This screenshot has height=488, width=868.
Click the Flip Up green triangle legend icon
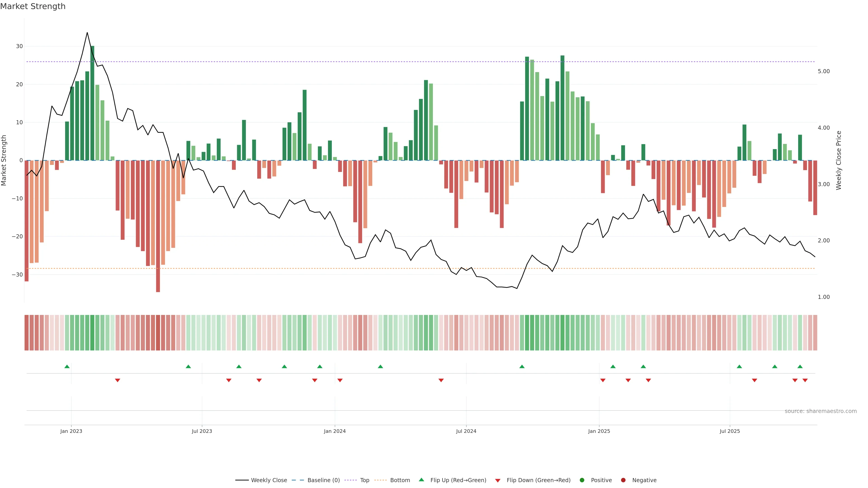421,480
